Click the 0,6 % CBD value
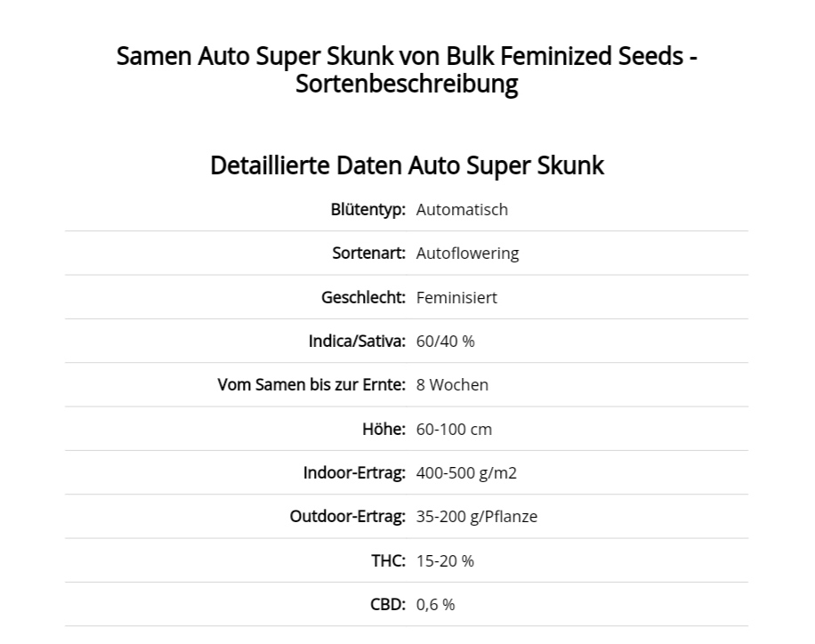 [436, 605]
